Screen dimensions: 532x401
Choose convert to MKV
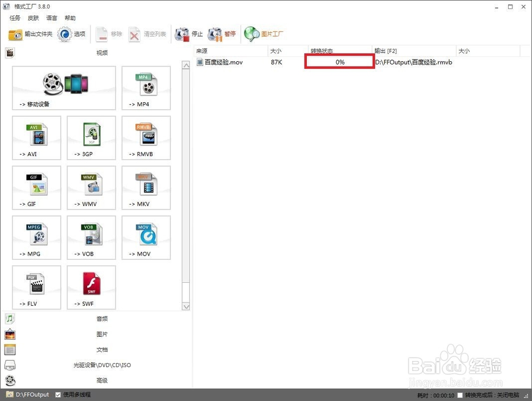(x=146, y=188)
